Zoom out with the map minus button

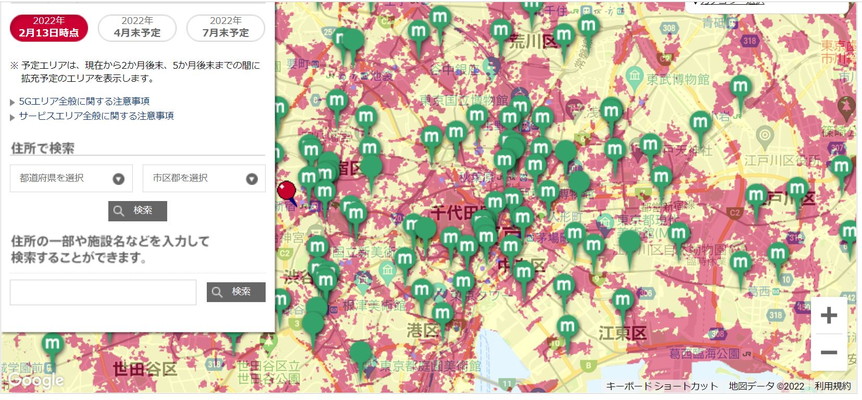click(x=828, y=352)
